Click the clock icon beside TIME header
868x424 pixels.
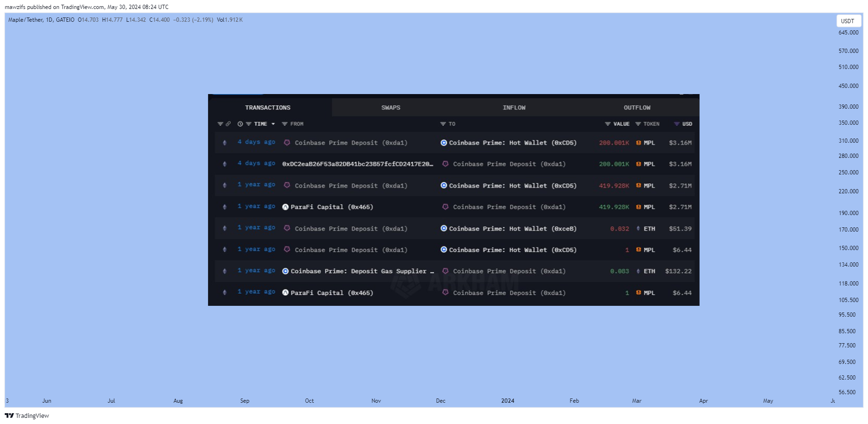(x=240, y=124)
